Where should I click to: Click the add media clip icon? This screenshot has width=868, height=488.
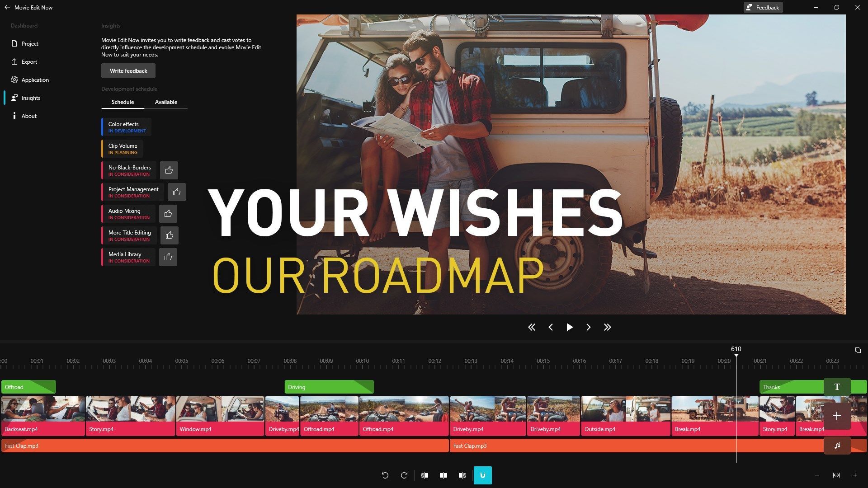tap(838, 416)
